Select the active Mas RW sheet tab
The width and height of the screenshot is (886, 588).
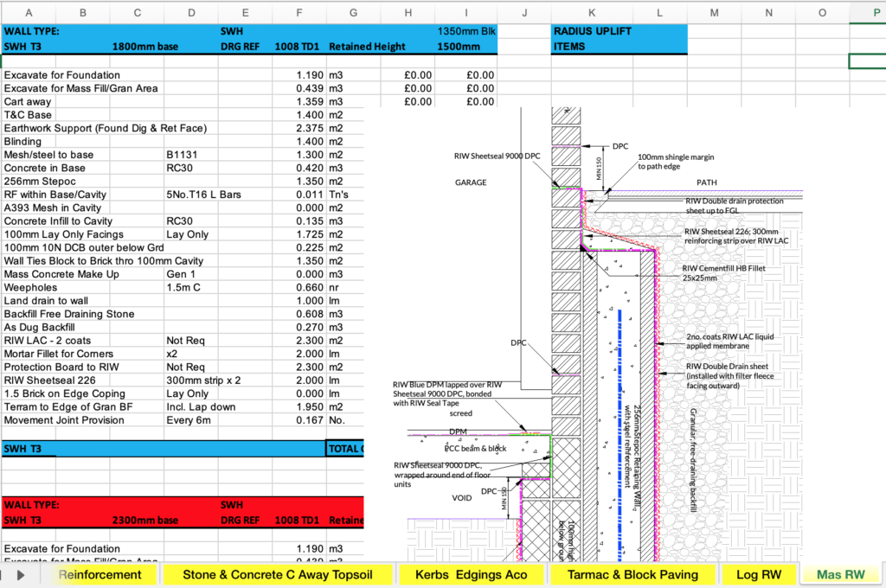point(840,574)
